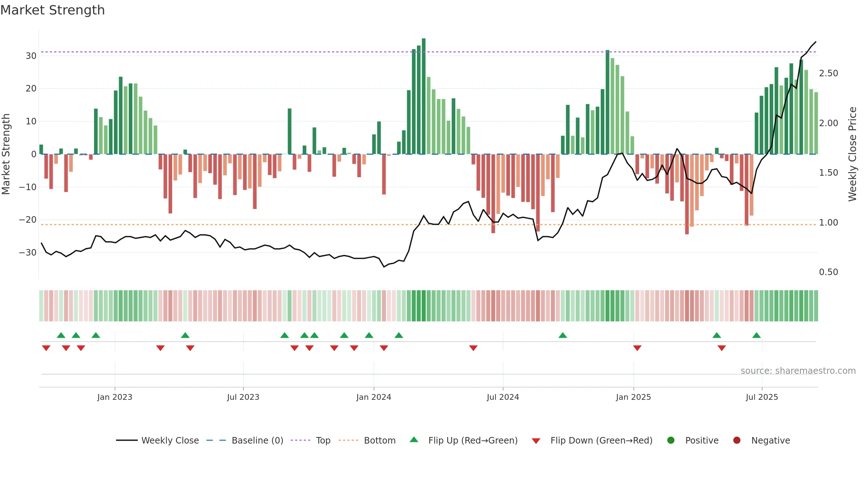The image size is (868, 488).
Task: Click the Jan 2024 date label
Action: 374,397
